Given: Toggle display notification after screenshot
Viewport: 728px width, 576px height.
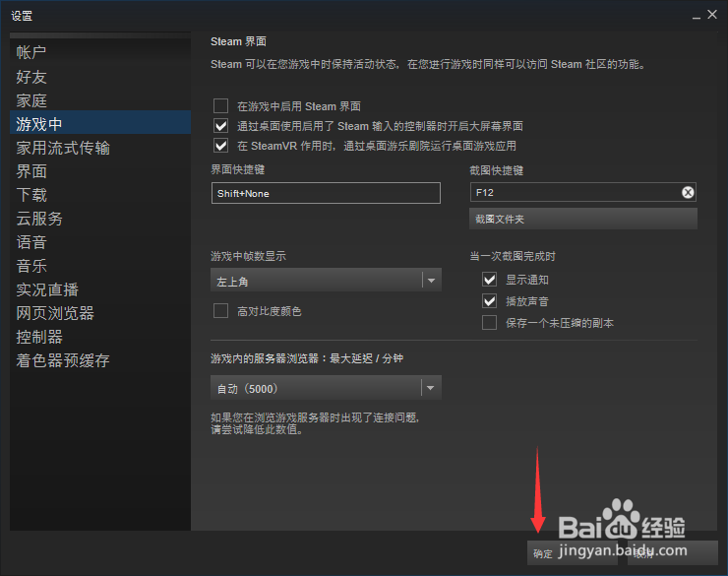Looking at the screenshot, I should (x=489, y=280).
